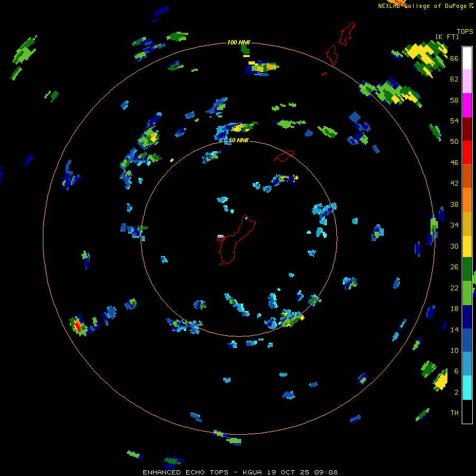The image size is (476, 476).
Task: Click the light green legend swatch
Action: pos(467,293)
